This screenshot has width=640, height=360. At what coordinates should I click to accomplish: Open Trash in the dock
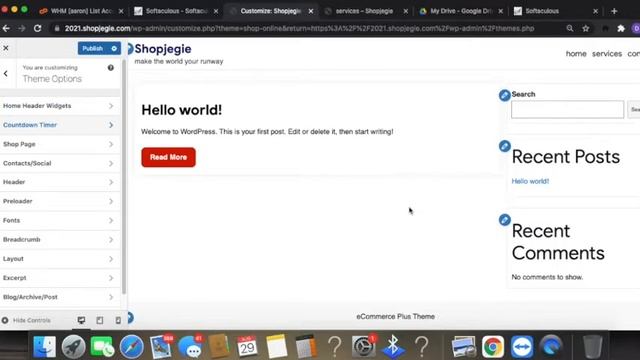(x=592, y=347)
